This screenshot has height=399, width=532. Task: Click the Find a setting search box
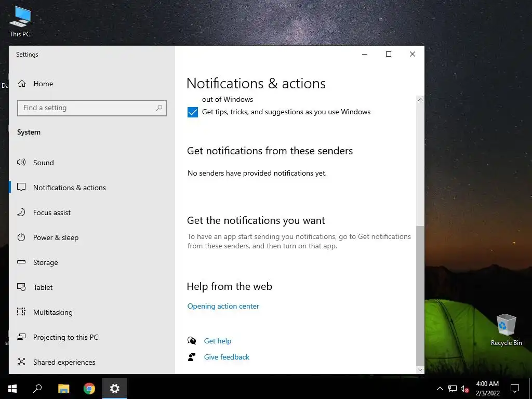[91, 108]
